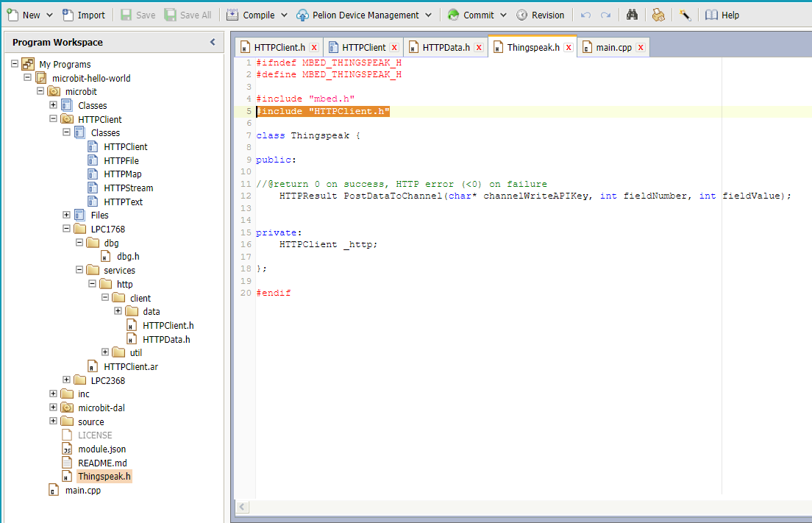Close the main.cpp tab
Image resolution: width=812 pixels, height=523 pixels.
[641, 47]
